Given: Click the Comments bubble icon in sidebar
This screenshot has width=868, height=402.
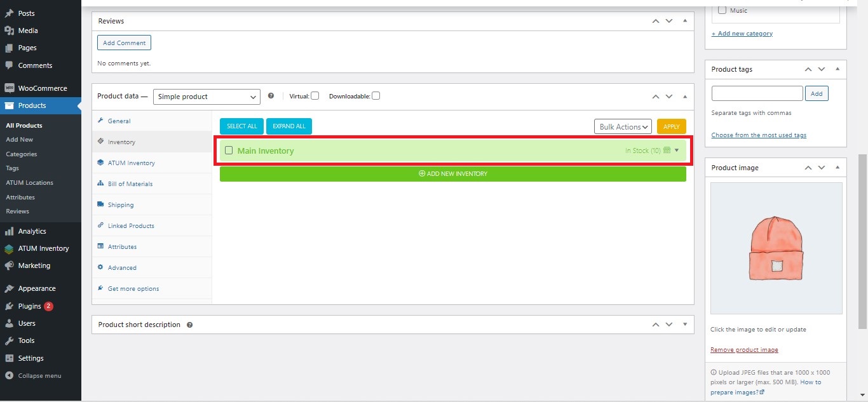Looking at the screenshot, I should [x=9, y=65].
